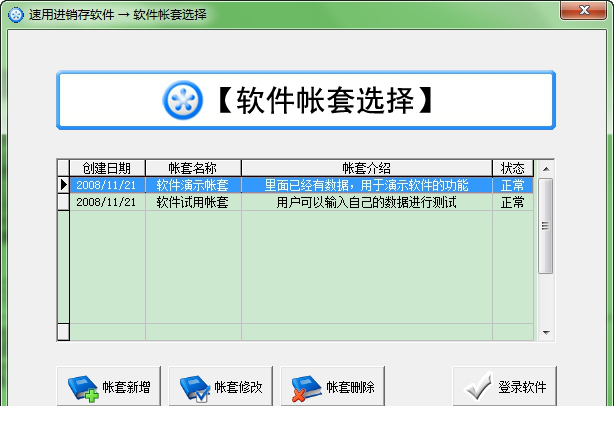Close the 软件帐套选择 window
Image resolution: width=614 pixels, height=422 pixels.
pos(583,10)
